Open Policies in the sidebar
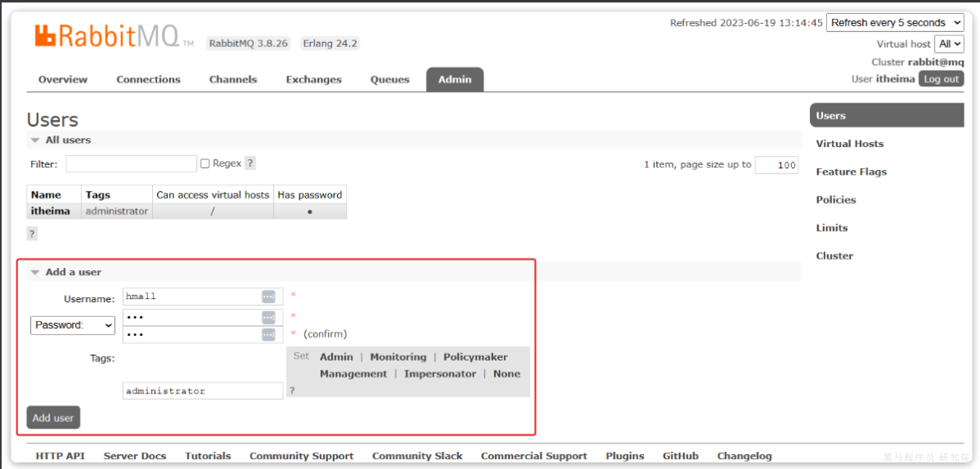The width and height of the screenshot is (980, 469). (x=835, y=200)
